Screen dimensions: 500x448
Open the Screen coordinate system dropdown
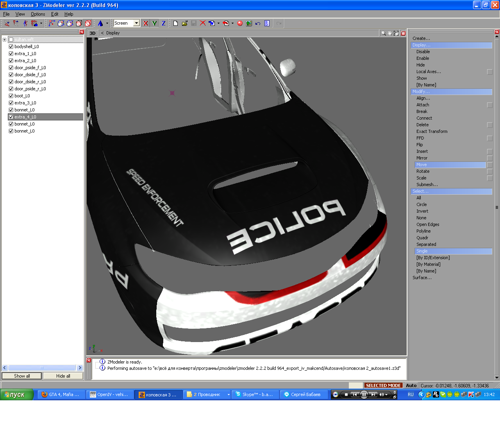[x=136, y=23]
